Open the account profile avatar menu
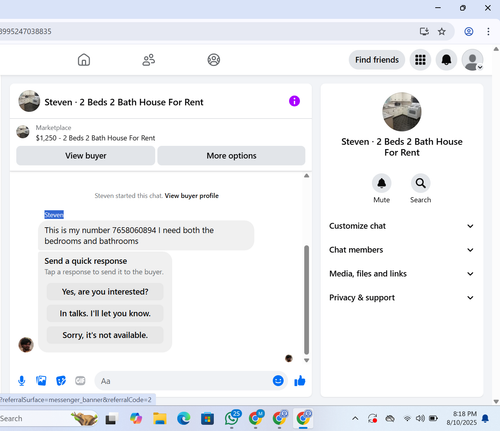This screenshot has height=431, width=500. tap(472, 60)
